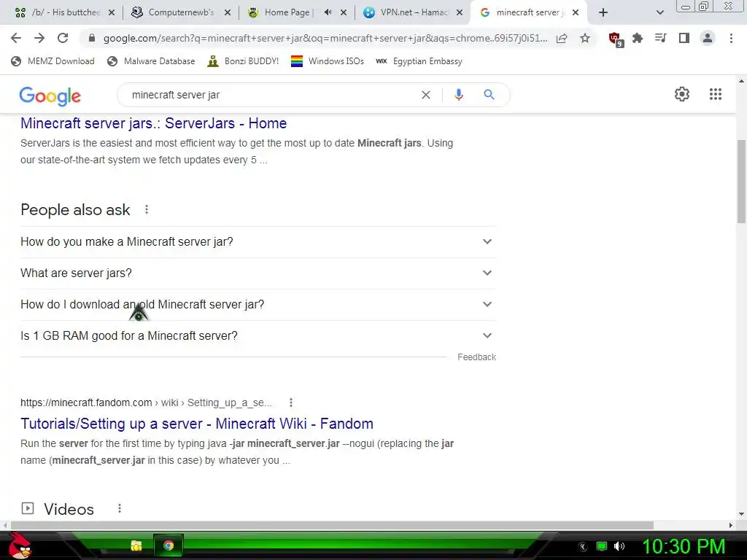Click the Chrome taskbar button
The width and height of the screenshot is (747, 560).
(x=169, y=545)
